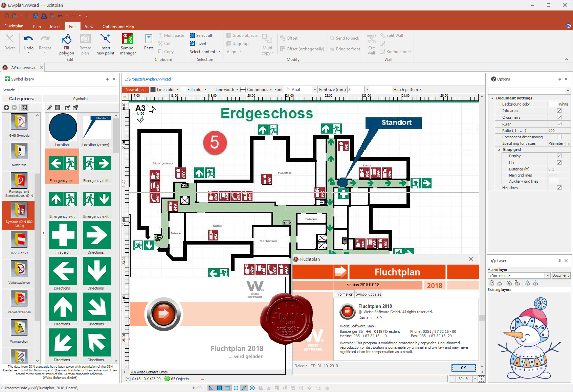Open the Arial font dropdown
Image resolution: width=573 pixels, height=392 pixels.
click(315, 90)
